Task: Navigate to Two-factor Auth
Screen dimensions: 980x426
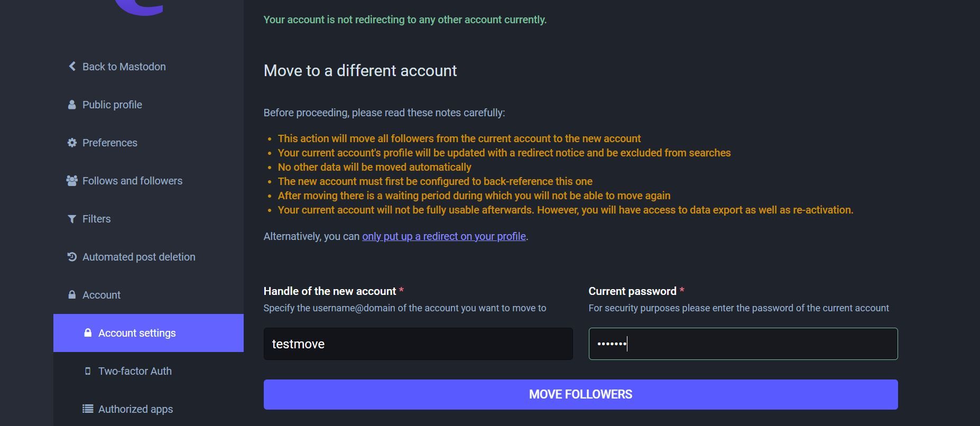Action: pos(135,371)
